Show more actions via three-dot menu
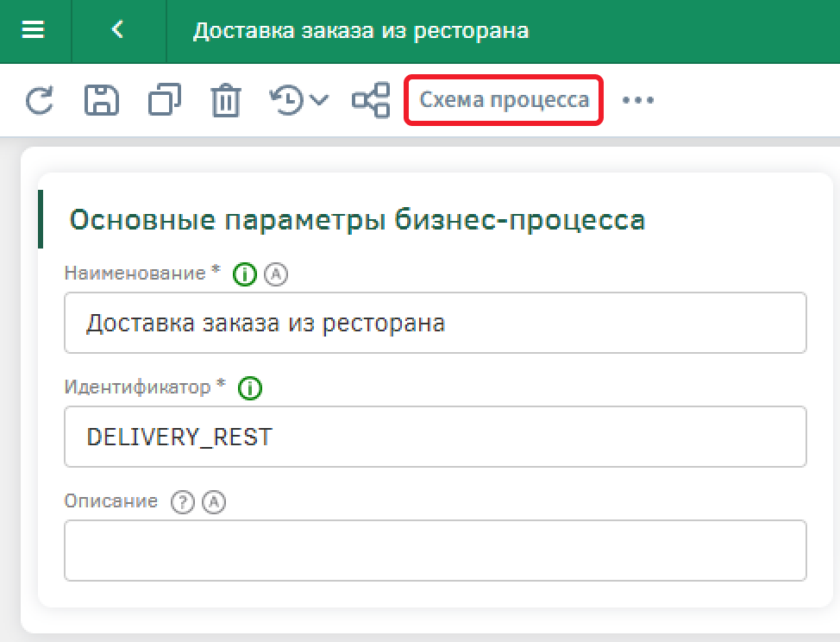840x642 pixels. (638, 101)
